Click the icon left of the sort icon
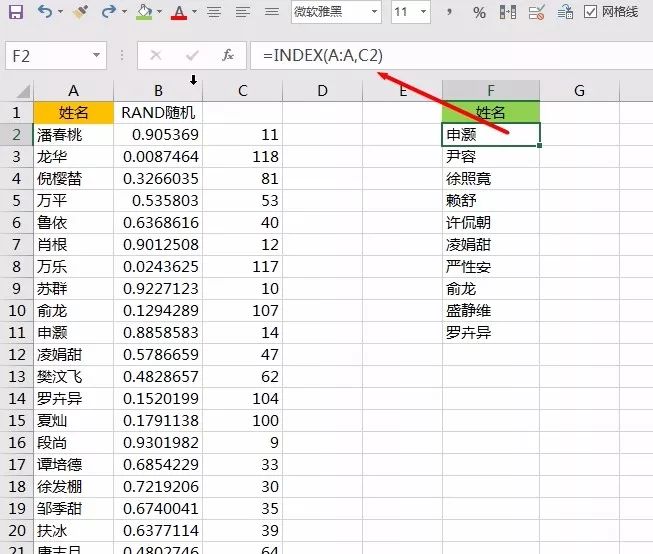The width and height of the screenshot is (653, 554). point(536,12)
